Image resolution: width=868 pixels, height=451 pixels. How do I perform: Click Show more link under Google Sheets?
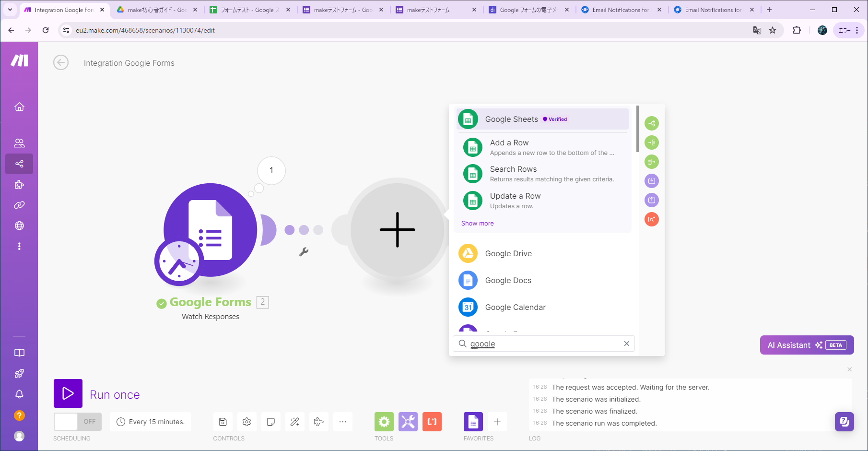[x=477, y=223]
